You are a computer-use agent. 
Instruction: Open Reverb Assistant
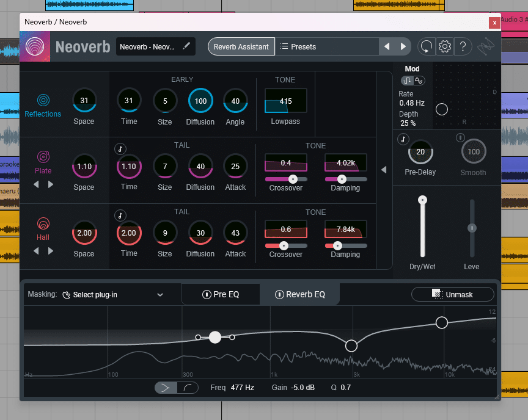(x=241, y=46)
